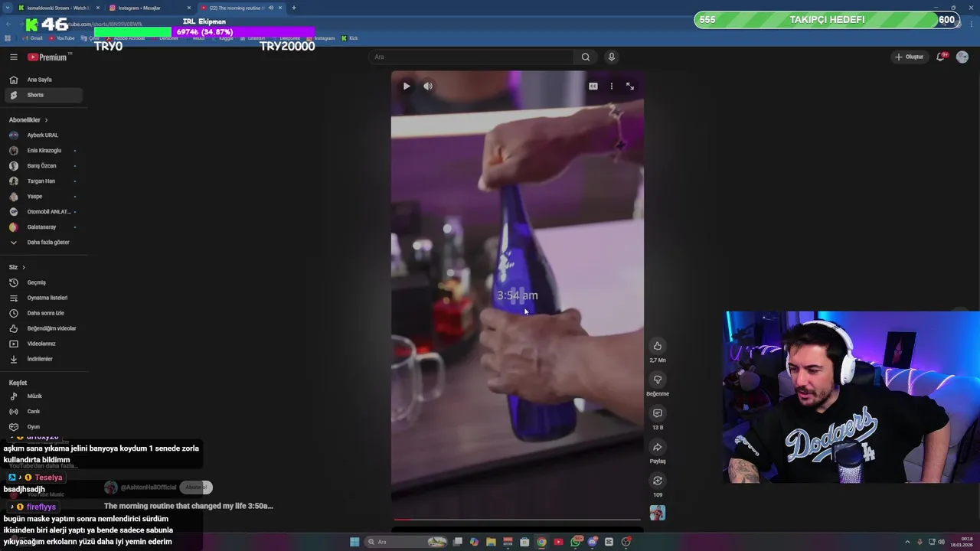Screen dimensions: 980x551
Task: Open Chrome tab search dropdown arrow
Action: tap(8, 8)
